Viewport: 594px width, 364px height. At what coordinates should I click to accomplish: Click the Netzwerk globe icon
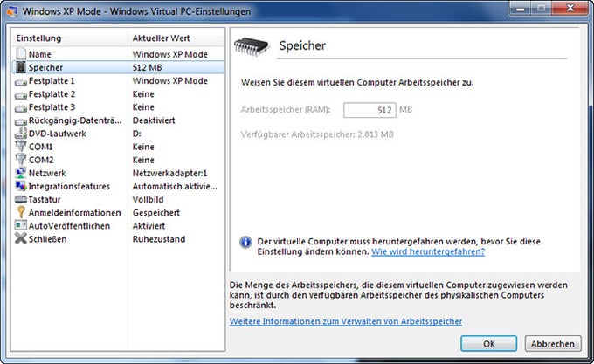[21, 173]
